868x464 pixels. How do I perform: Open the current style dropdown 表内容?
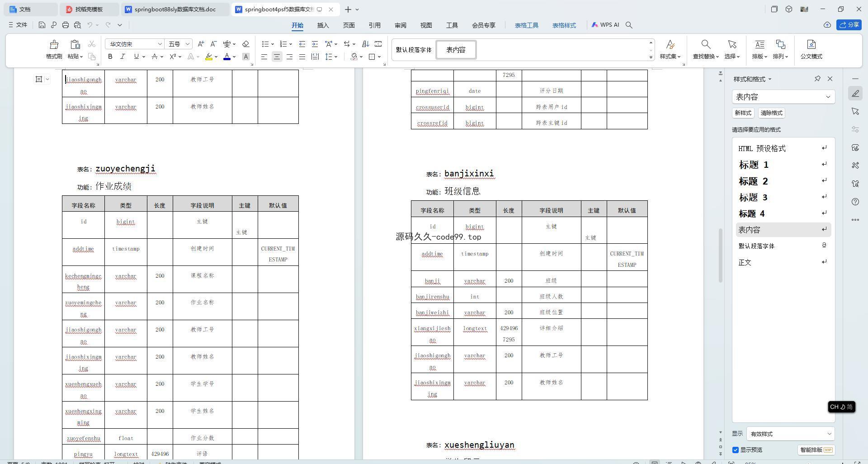click(783, 97)
